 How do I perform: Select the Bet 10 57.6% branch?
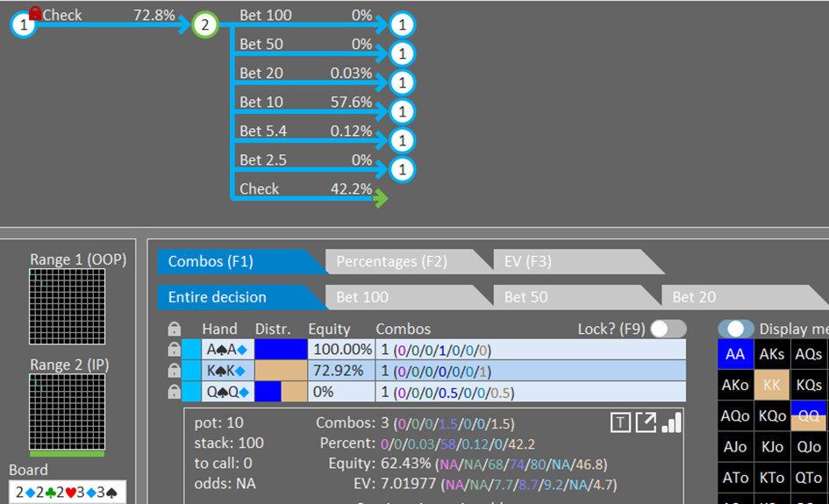(306, 103)
